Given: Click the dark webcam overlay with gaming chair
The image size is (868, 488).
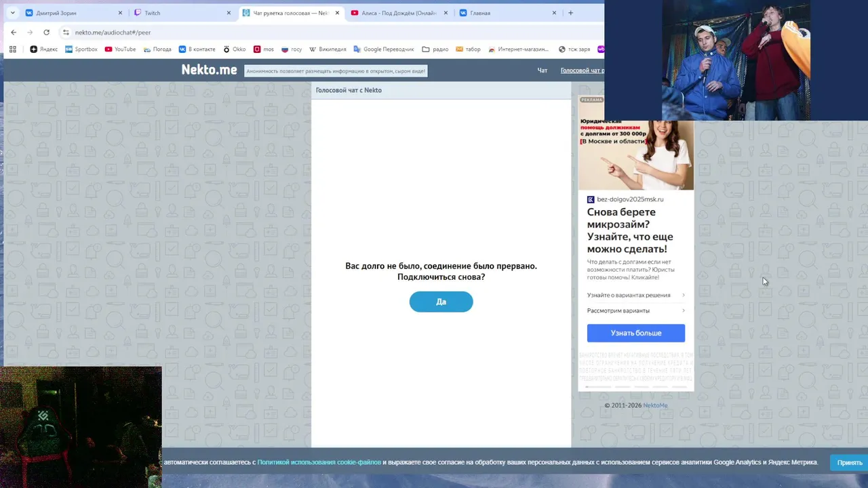Looking at the screenshot, I should 81,427.
